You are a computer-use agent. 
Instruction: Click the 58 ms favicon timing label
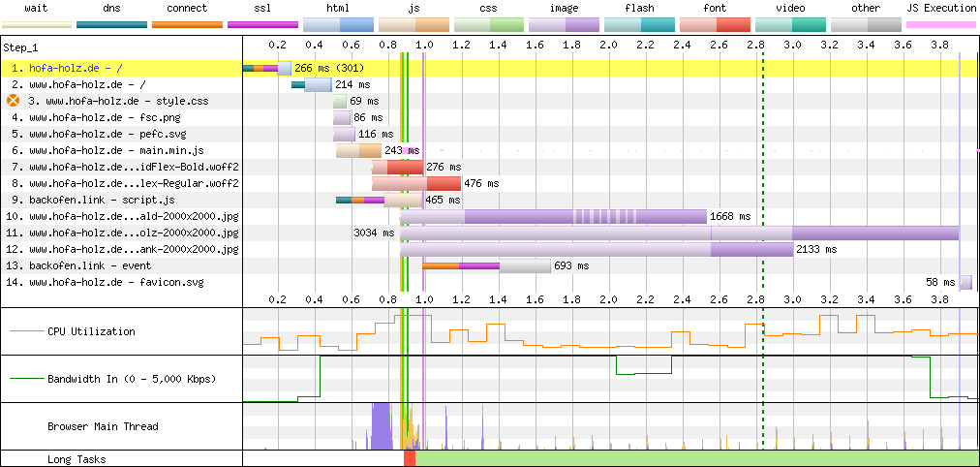click(940, 283)
